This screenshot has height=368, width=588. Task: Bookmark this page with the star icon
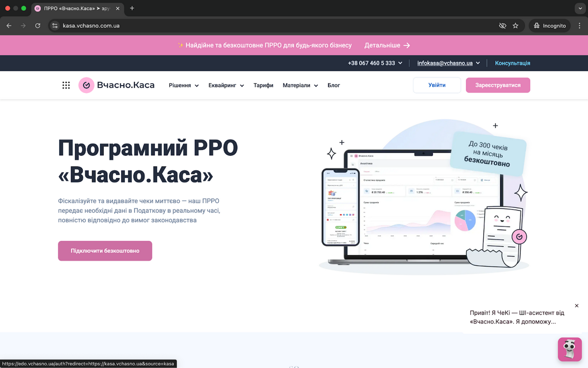tap(515, 25)
